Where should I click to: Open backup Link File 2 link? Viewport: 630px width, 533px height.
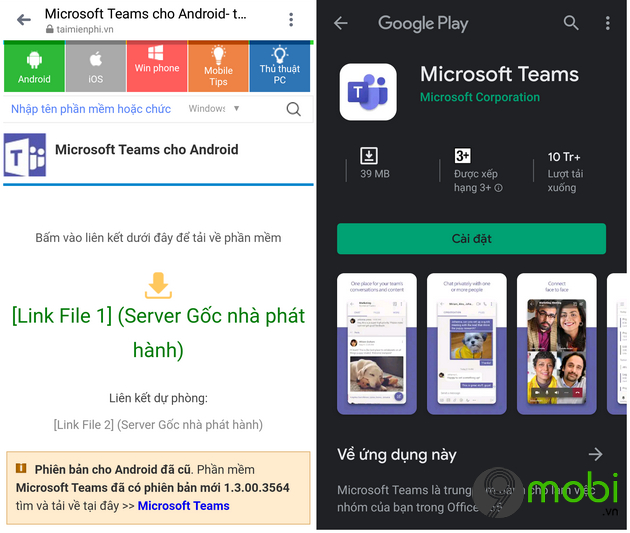pos(158,425)
